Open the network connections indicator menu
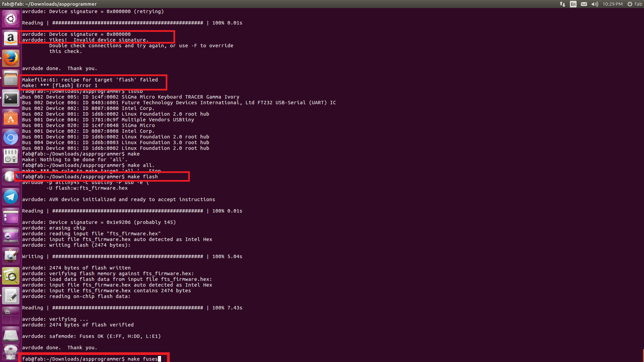Image resolution: width=644 pixels, height=362 pixels. 562,4
